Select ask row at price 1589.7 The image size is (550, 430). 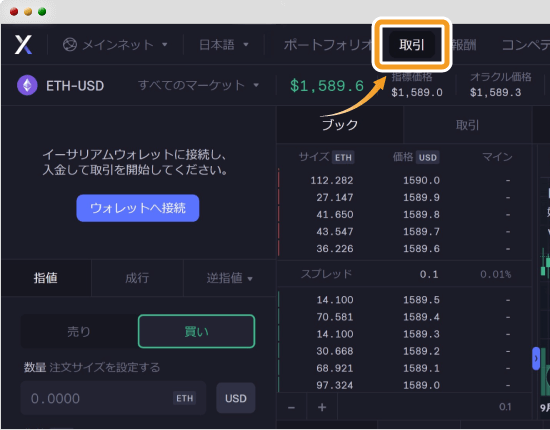pos(405,231)
